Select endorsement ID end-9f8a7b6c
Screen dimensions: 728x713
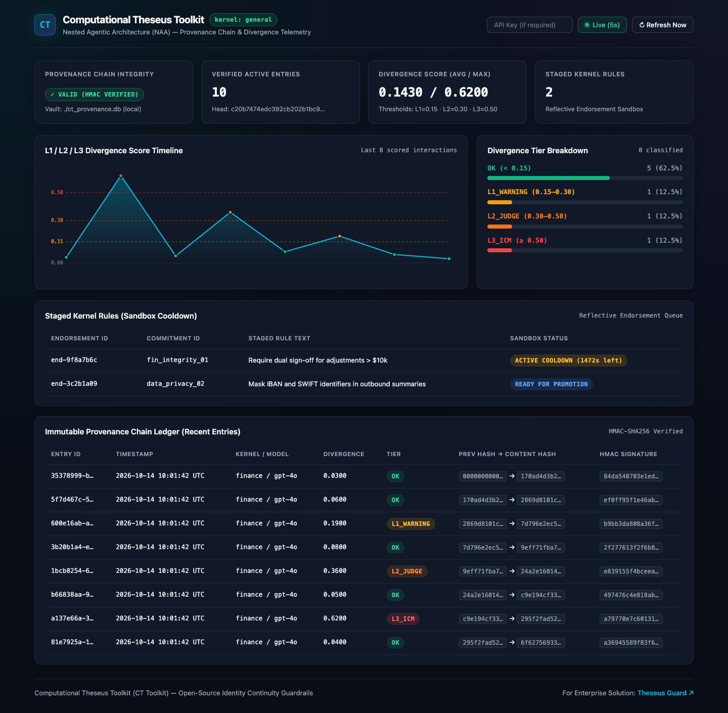74,360
